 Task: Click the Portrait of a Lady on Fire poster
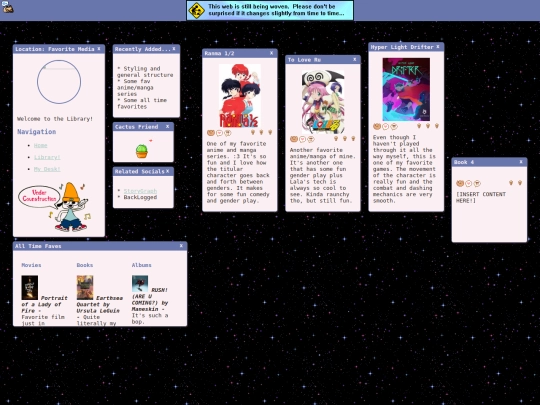[x=30, y=288]
